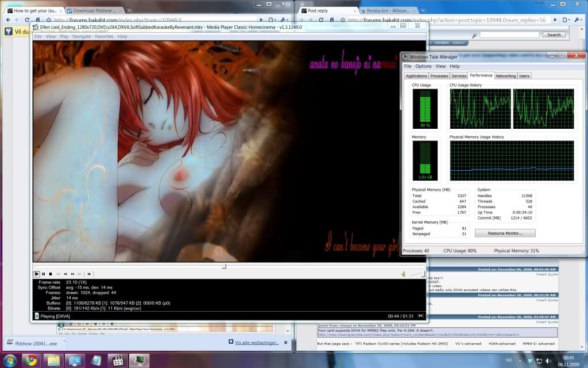Viewport: 588px width, 368px height.
Task: Open the Favorites menu in media player
Action: pos(104,36)
